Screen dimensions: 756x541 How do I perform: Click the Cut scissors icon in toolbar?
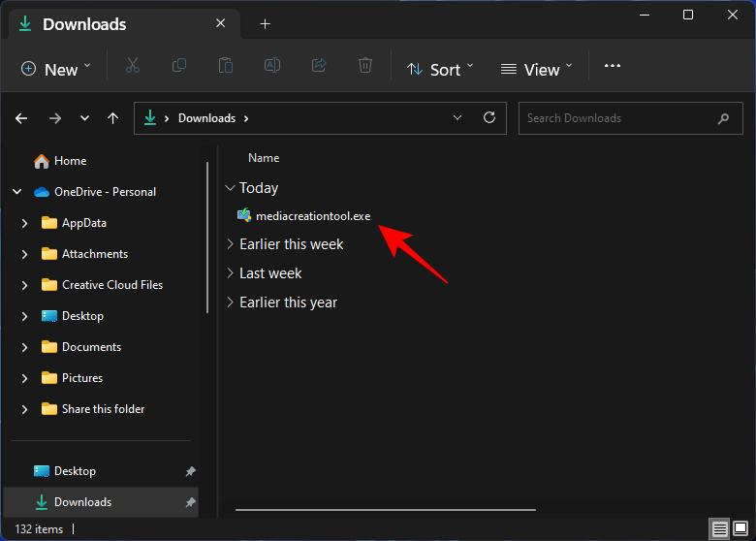[133, 66]
